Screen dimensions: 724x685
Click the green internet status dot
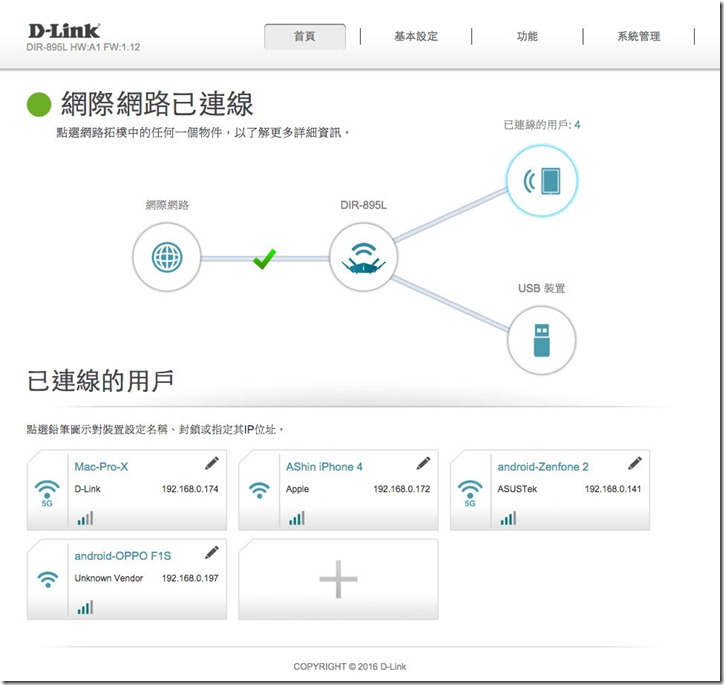[x=39, y=104]
